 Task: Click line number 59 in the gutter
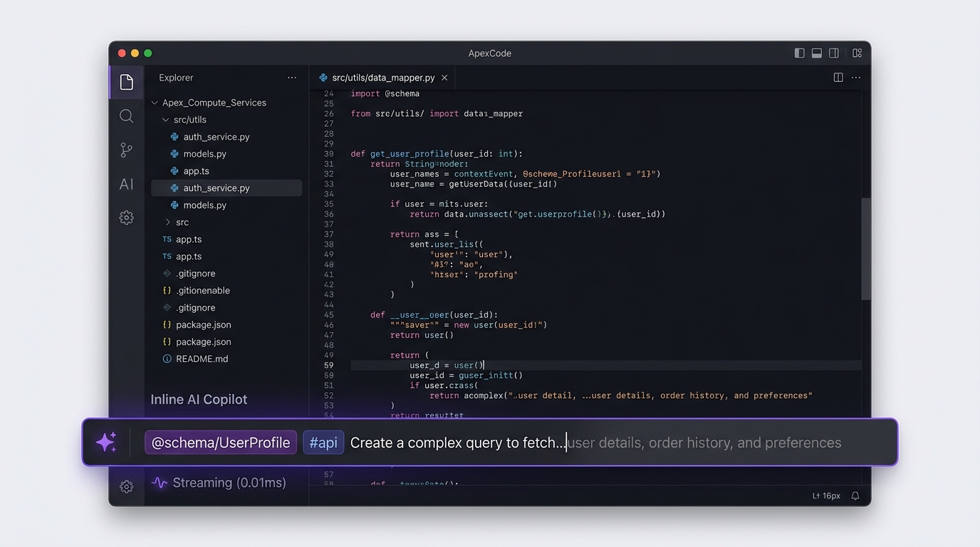pos(328,365)
